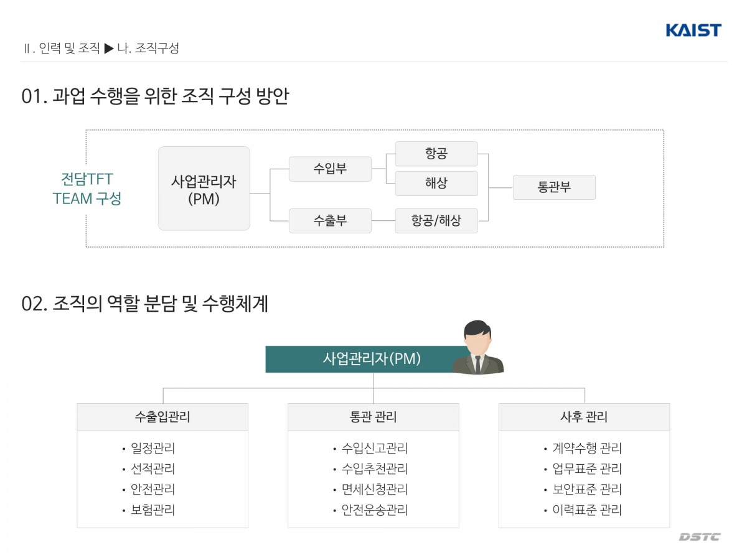Click the 수입신고관리 bullet item
747x560 pixels.
pos(374,448)
